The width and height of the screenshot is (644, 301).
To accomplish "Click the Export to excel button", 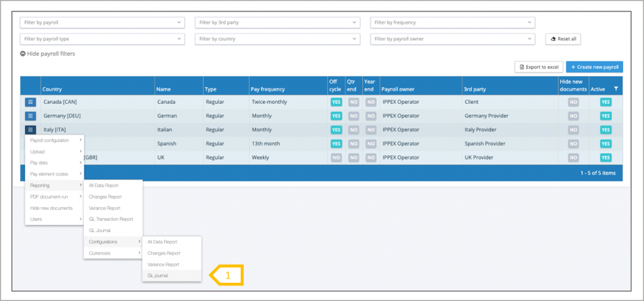I will 538,67.
